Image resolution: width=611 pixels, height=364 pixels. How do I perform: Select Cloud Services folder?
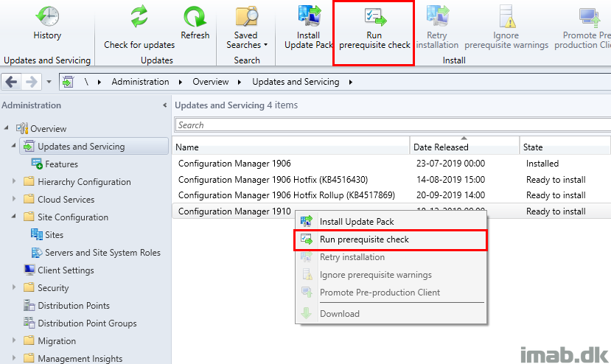(x=66, y=199)
